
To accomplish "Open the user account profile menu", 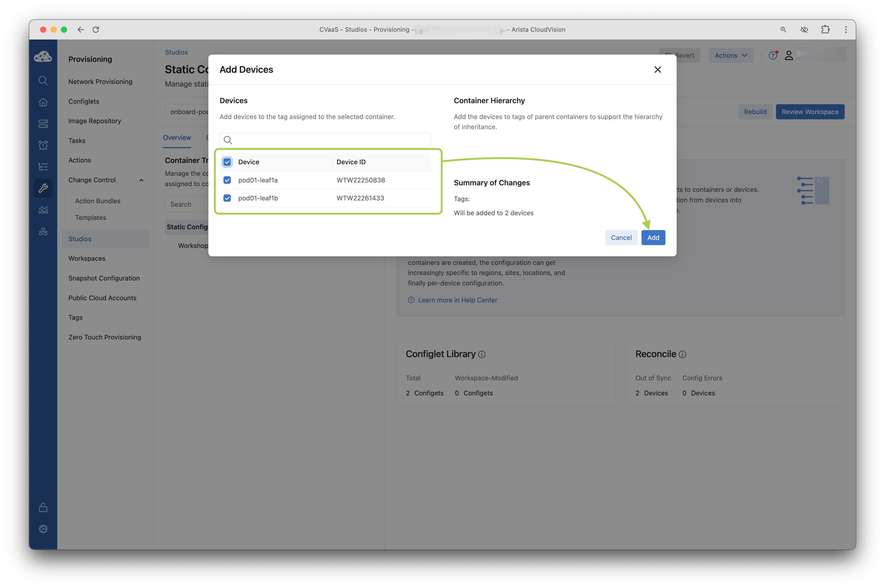I will coord(788,56).
